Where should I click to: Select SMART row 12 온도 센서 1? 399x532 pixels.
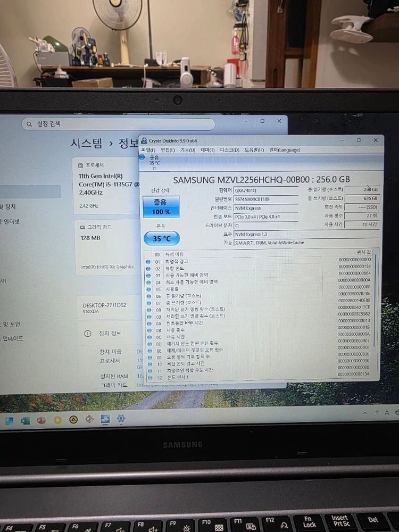coord(259,377)
